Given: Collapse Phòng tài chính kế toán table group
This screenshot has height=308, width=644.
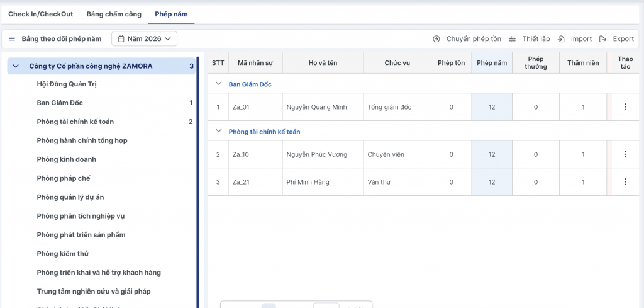Looking at the screenshot, I should [219, 131].
